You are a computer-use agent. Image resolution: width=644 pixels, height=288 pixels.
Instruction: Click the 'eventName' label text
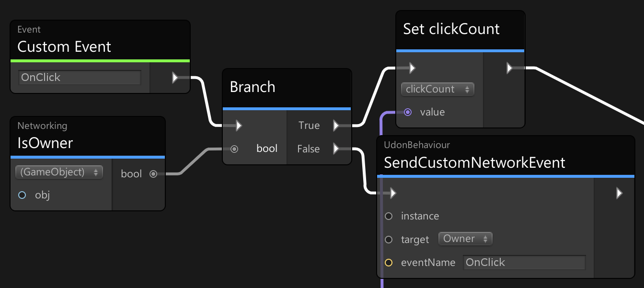coord(428,263)
